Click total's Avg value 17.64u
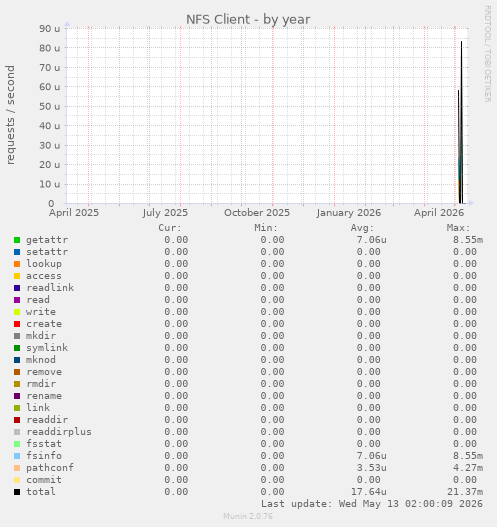This screenshot has height=527, width=497. click(369, 492)
